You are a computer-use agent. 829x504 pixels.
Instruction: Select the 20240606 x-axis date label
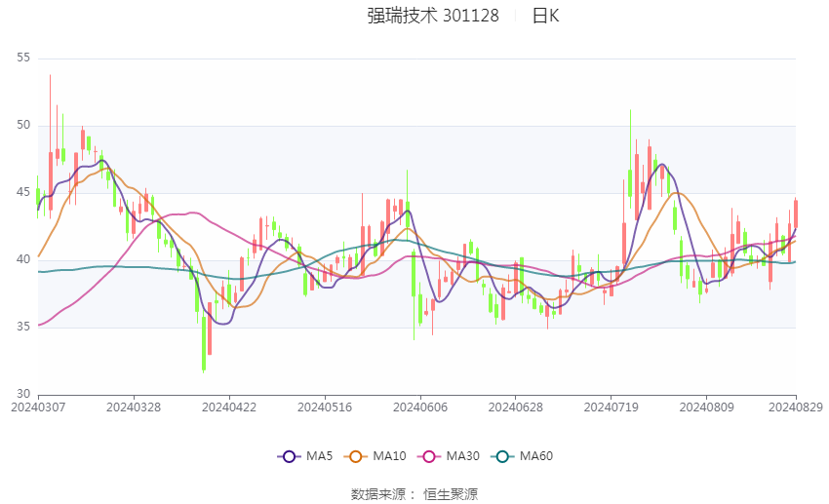point(420,407)
